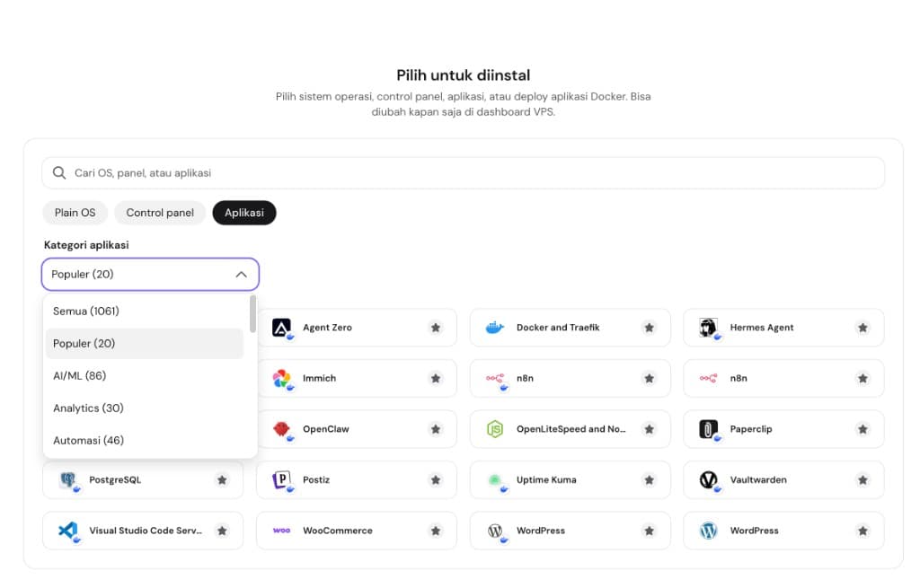Click the Uptime Kuma name text
The image size is (920, 588).
tap(546, 480)
